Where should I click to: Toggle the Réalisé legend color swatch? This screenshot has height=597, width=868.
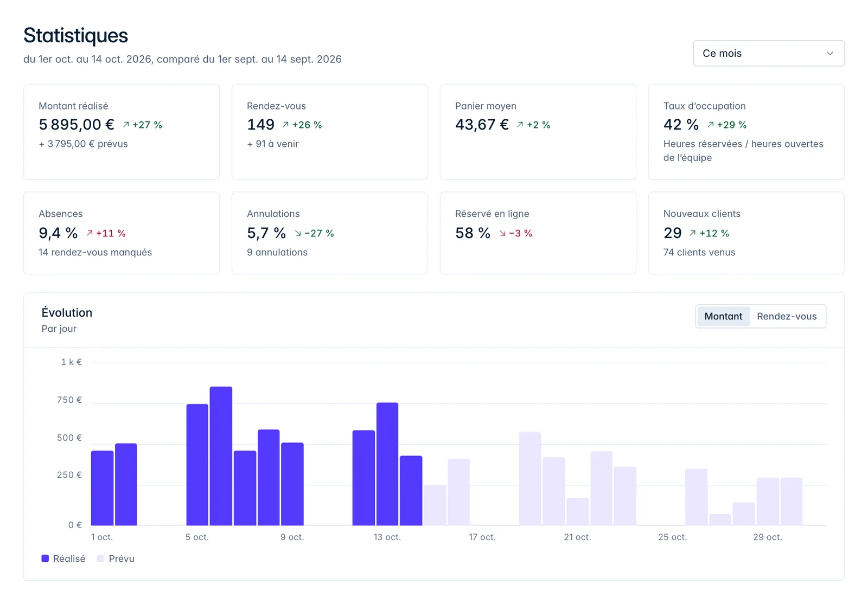45,559
